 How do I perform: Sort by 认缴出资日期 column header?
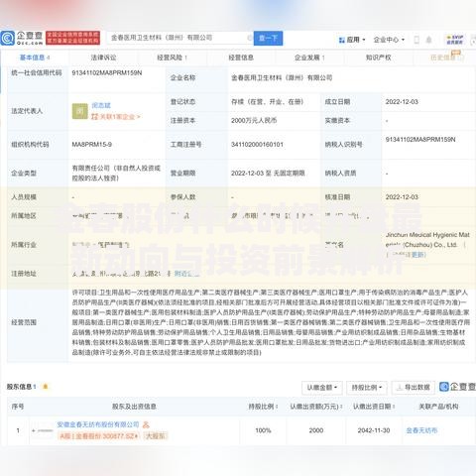pyautogui.click(x=374, y=407)
